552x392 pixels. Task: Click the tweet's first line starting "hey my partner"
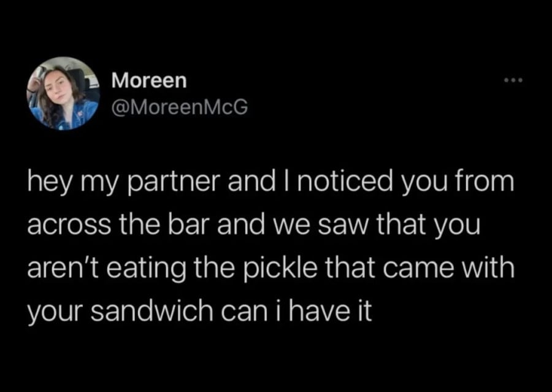(x=269, y=183)
